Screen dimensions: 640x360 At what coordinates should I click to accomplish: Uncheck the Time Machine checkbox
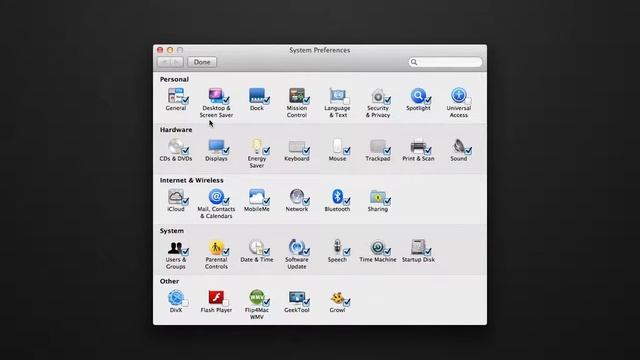pyautogui.click(x=387, y=252)
